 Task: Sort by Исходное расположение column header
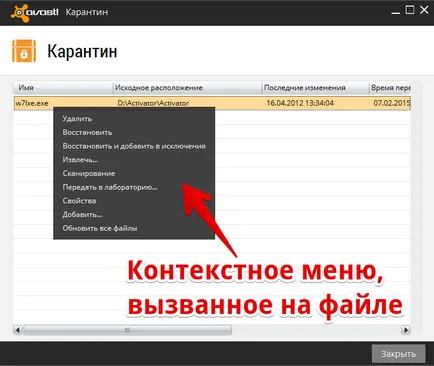188,88
